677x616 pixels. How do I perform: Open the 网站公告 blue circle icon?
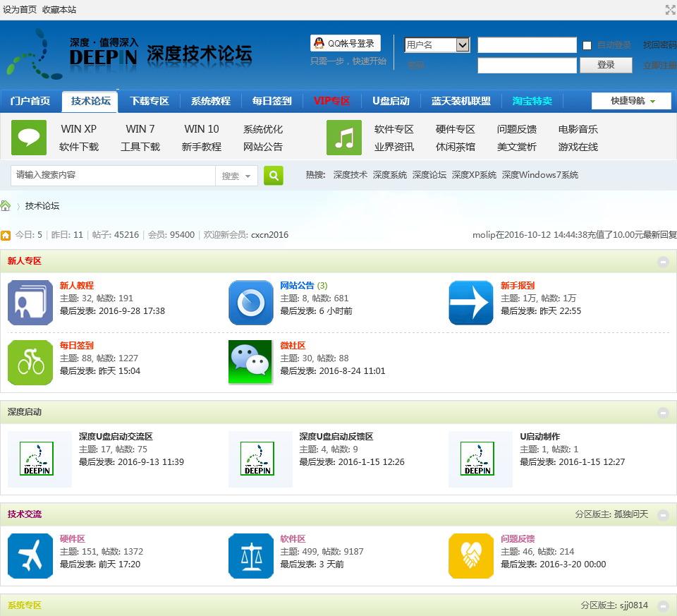point(251,303)
